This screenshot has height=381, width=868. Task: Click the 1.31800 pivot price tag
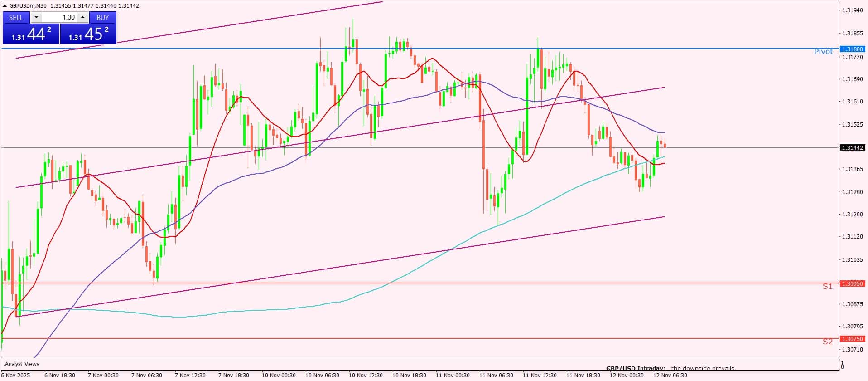(852, 49)
